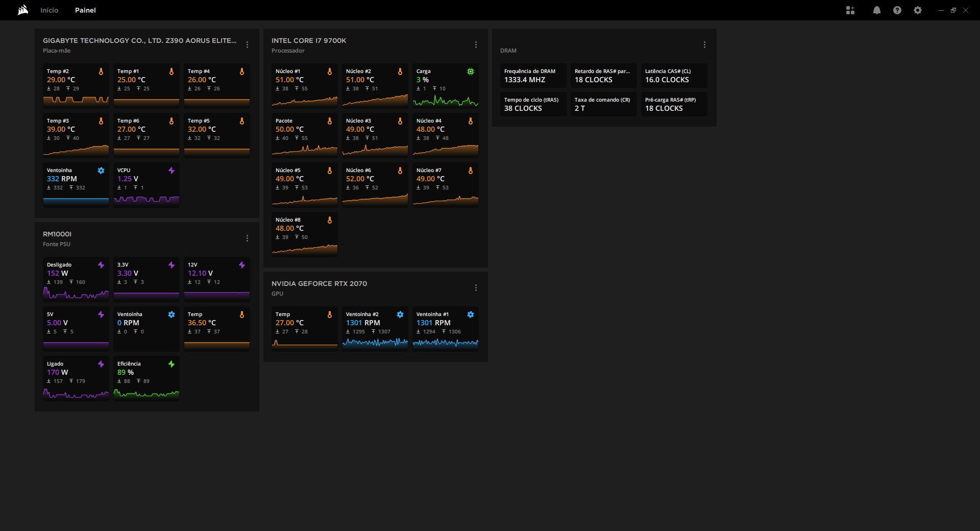Click the lightning icon on 3.3V tile

point(171,265)
